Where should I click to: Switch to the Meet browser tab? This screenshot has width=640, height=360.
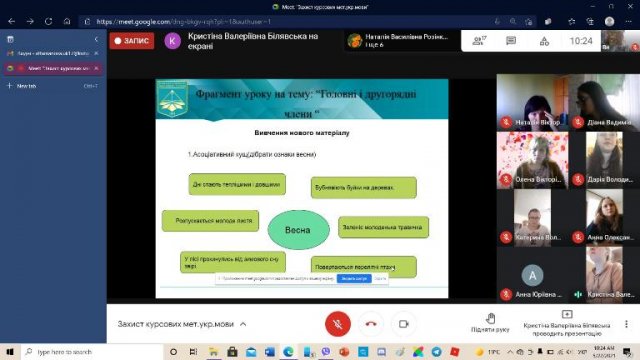53,68
